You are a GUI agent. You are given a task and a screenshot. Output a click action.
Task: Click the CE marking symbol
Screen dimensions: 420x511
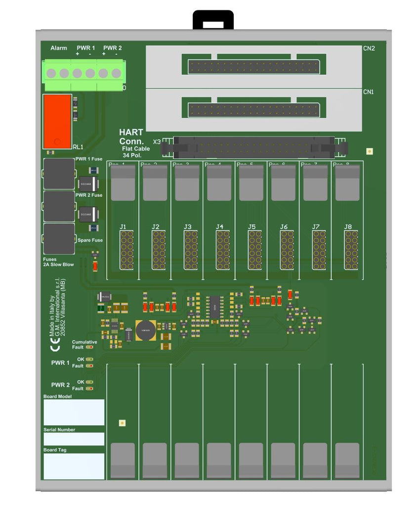coord(56,346)
